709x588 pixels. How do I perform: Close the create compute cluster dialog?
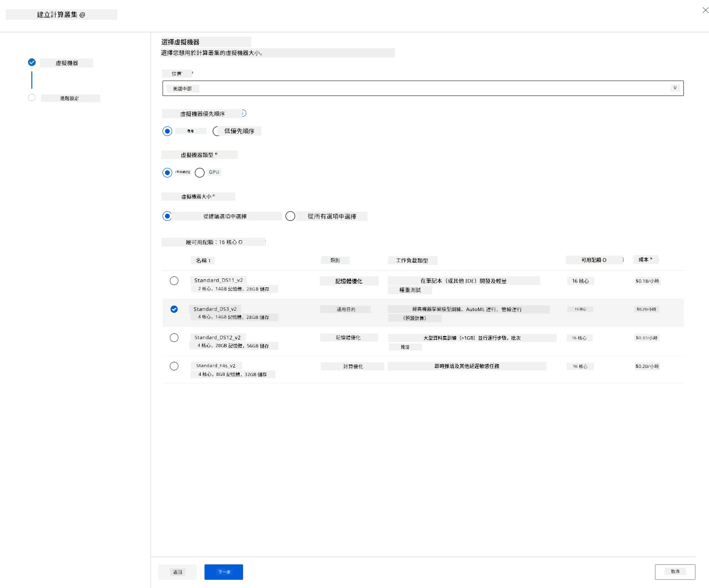point(705,10)
